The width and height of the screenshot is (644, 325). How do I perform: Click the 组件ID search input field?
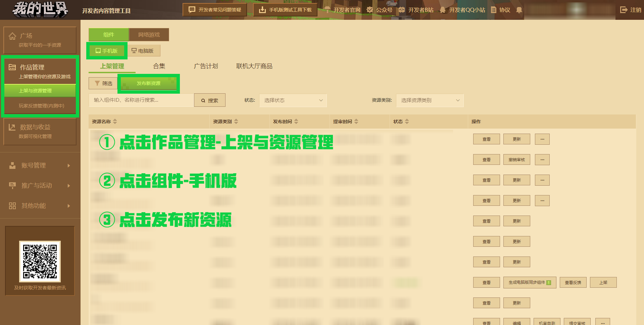(x=141, y=100)
